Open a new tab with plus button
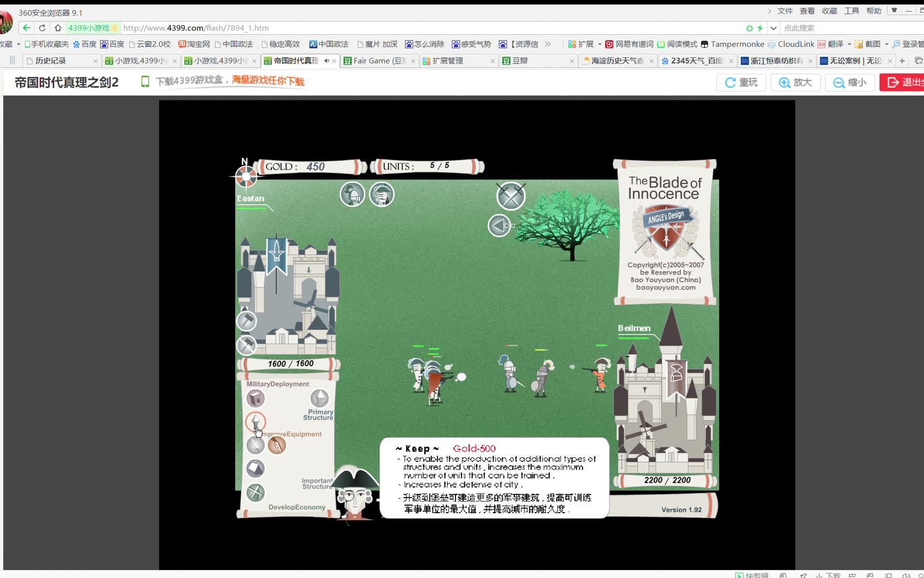924x578 pixels. (902, 61)
